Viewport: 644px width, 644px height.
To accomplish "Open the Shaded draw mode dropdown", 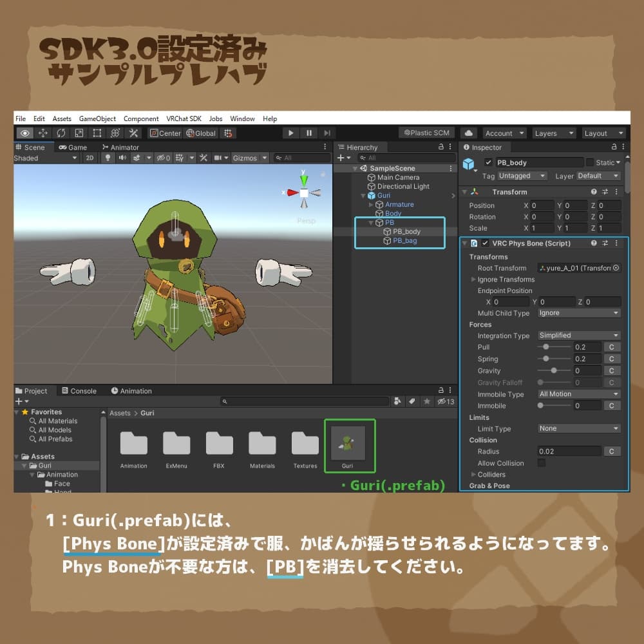I will 45,158.
